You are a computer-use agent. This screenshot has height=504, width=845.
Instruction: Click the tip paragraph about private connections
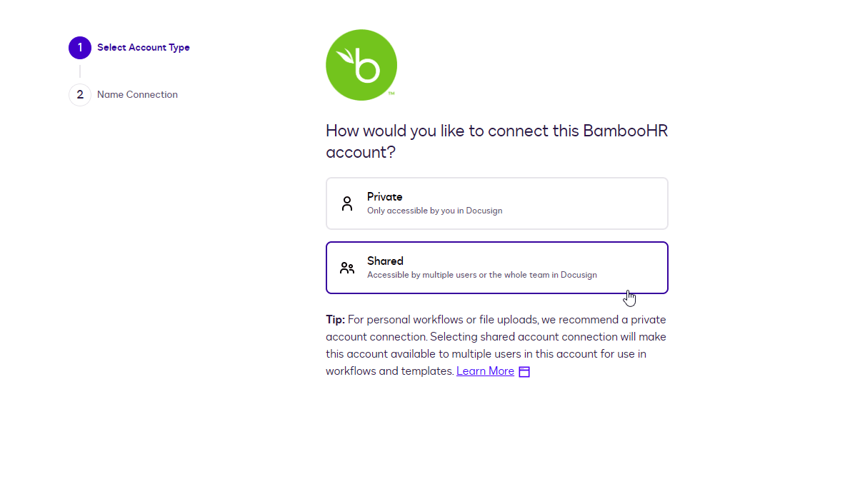pyautogui.click(x=496, y=346)
